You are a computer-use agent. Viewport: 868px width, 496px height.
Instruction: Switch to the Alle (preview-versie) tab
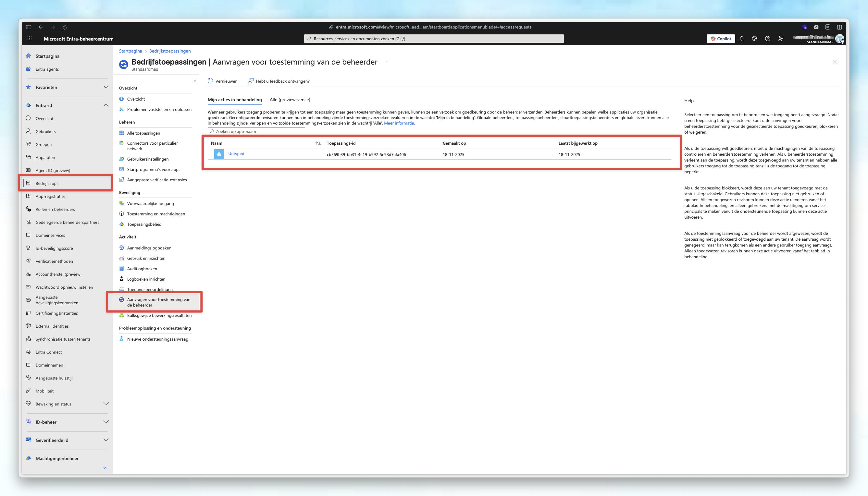289,100
